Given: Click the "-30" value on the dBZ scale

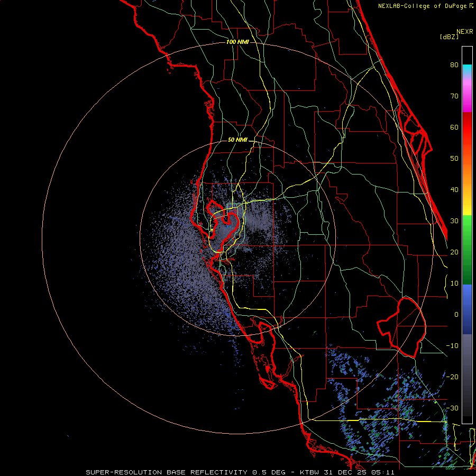Looking at the screenshot, I should click(452, 408).
